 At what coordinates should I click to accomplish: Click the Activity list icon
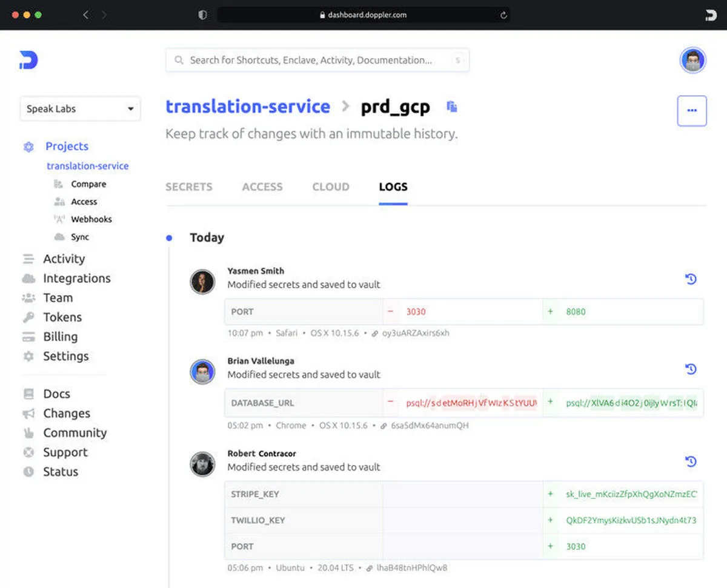pyautogui.click(x=28, y=259)
